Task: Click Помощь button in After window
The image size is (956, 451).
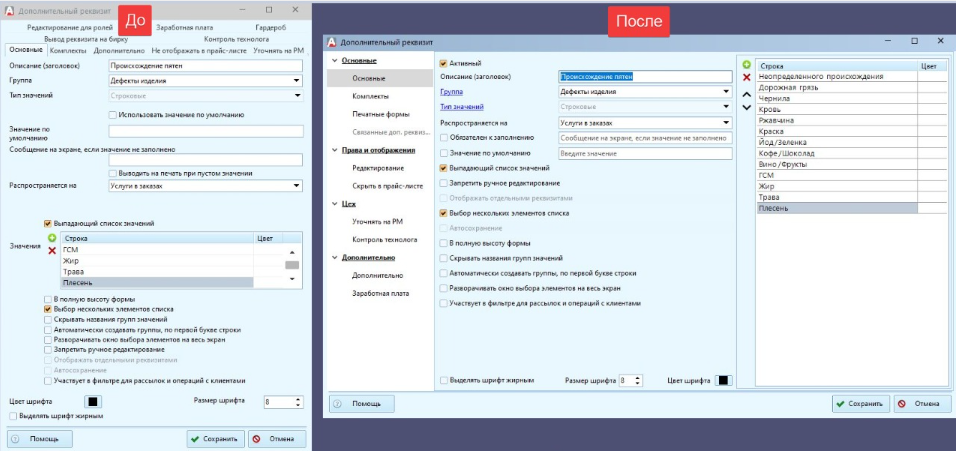Action: pos(362,403)
